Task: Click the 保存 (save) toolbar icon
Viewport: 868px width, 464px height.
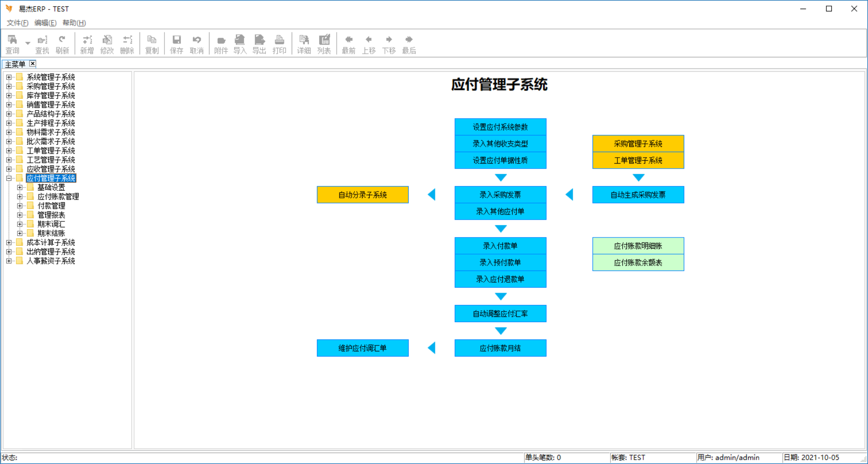Action: point(177,45)
